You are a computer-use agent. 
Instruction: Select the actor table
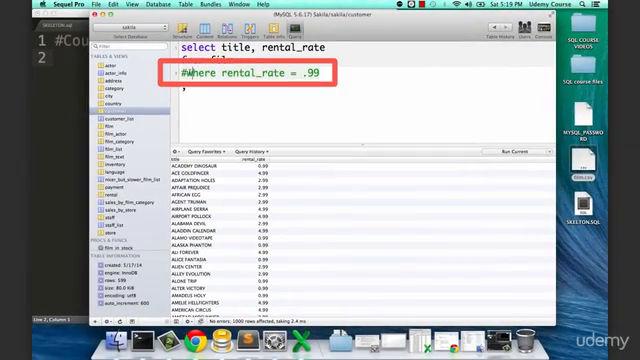[110, 65]
